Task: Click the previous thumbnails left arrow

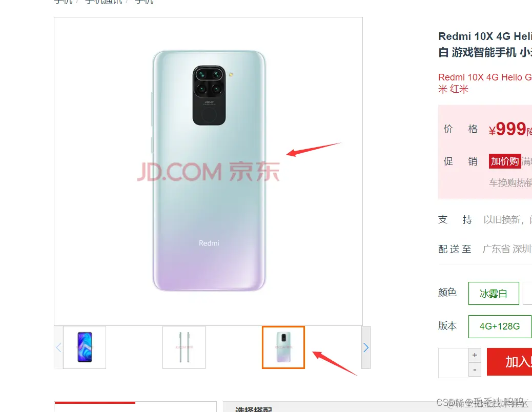Action: [58, 347]
